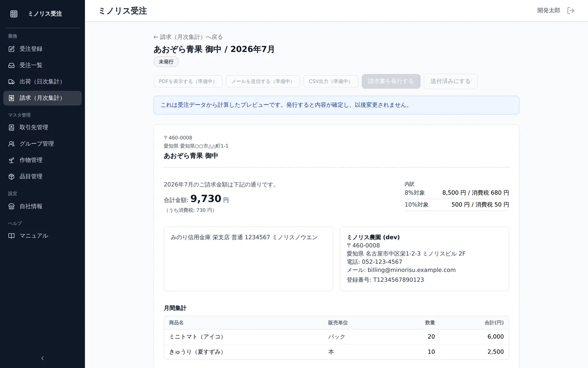Click the 商品名 column header
The height and width of the screenshot is (368, 588).
176,323
